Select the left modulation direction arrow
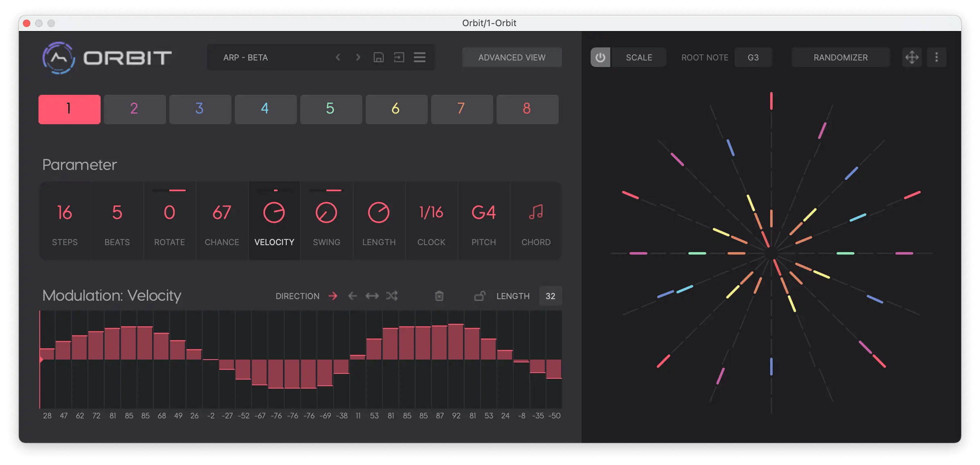This screenshot has height=465, width=980. (352, 296)
